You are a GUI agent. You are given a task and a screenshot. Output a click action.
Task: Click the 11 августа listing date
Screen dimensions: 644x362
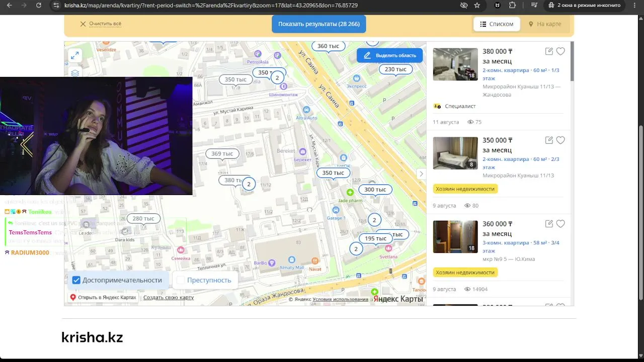(x=446, y=122)
